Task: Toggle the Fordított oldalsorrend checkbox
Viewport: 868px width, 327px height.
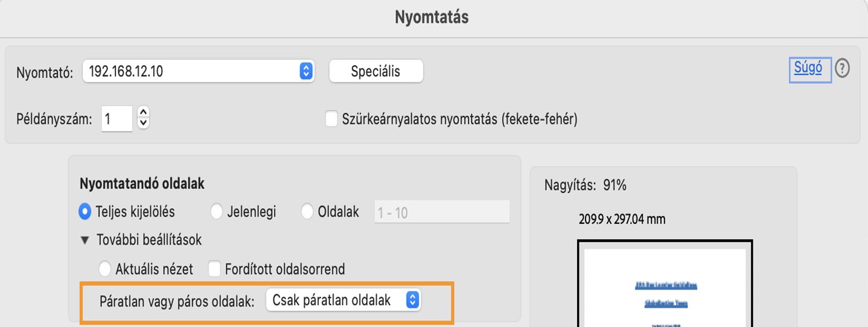Action: click(x=214, y=268)
